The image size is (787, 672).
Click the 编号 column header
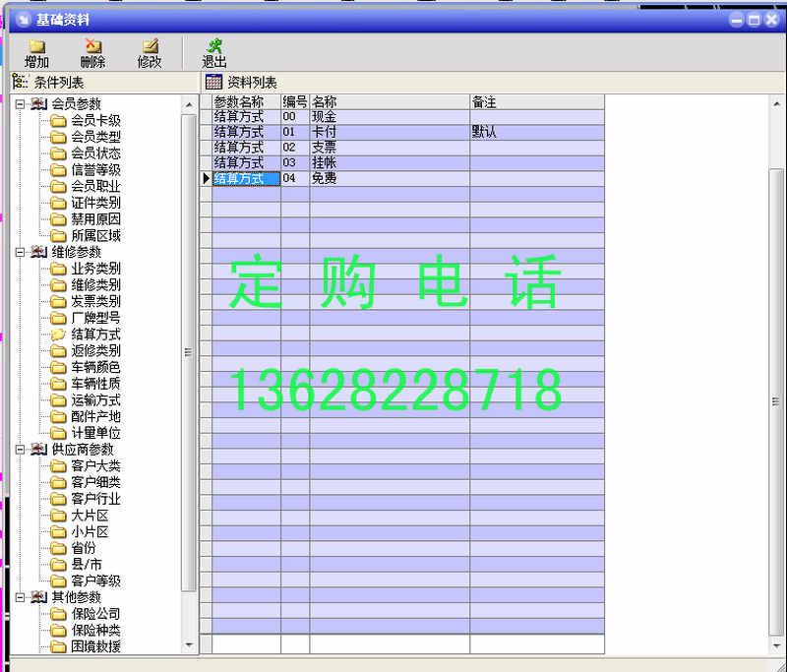[295, 102]
